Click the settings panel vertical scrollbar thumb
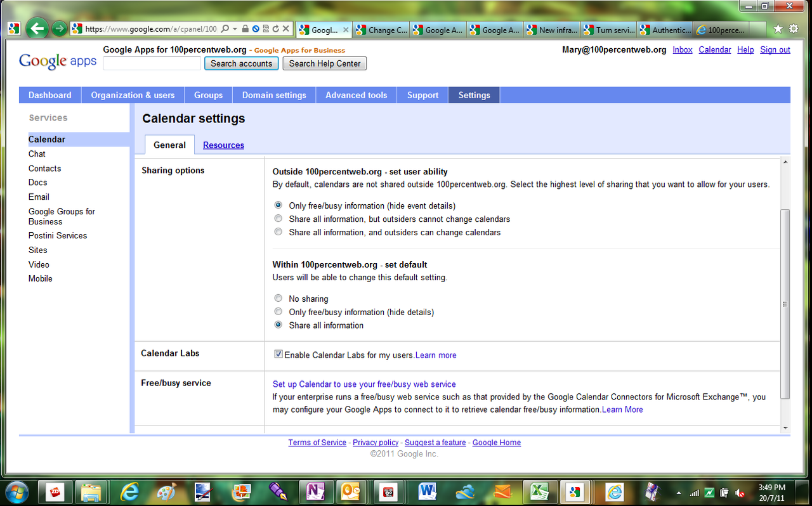Image resolution: width=812 pixels, height=506 pixels. [785, 304]
